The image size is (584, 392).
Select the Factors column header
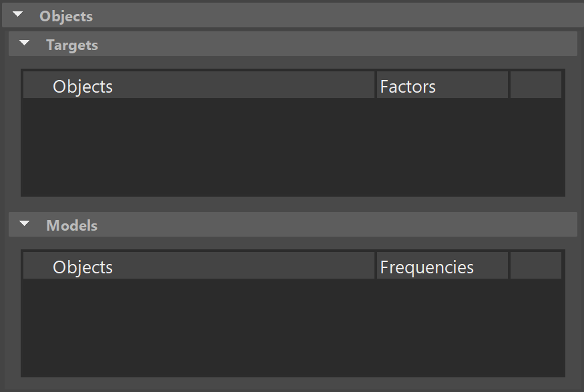(442, 85)
